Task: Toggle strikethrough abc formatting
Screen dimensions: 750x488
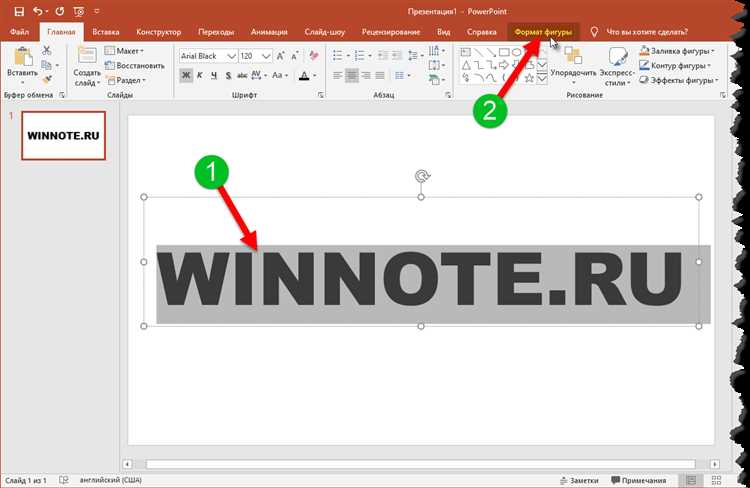Action: [242, 75]
